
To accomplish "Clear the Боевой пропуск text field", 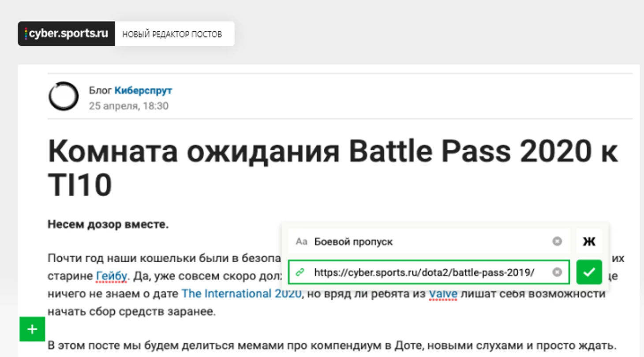I will [557, 241].
